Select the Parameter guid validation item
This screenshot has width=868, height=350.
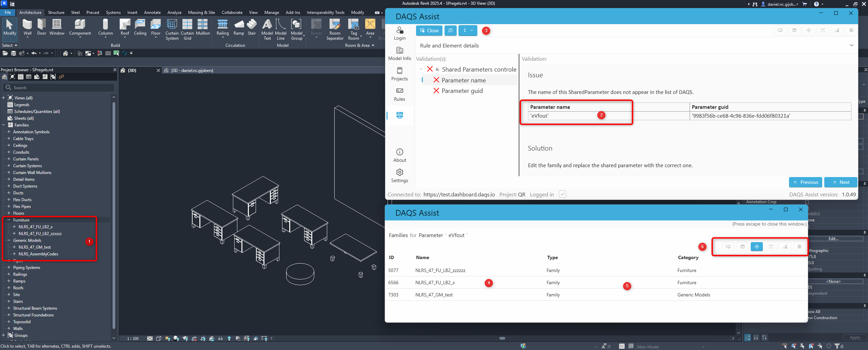pos(462,91)
